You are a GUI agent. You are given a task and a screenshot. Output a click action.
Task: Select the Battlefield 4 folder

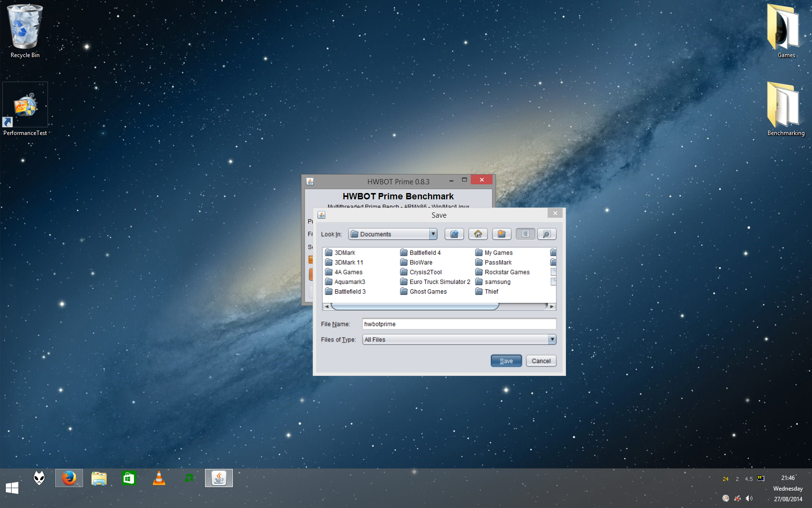[420, 253]
